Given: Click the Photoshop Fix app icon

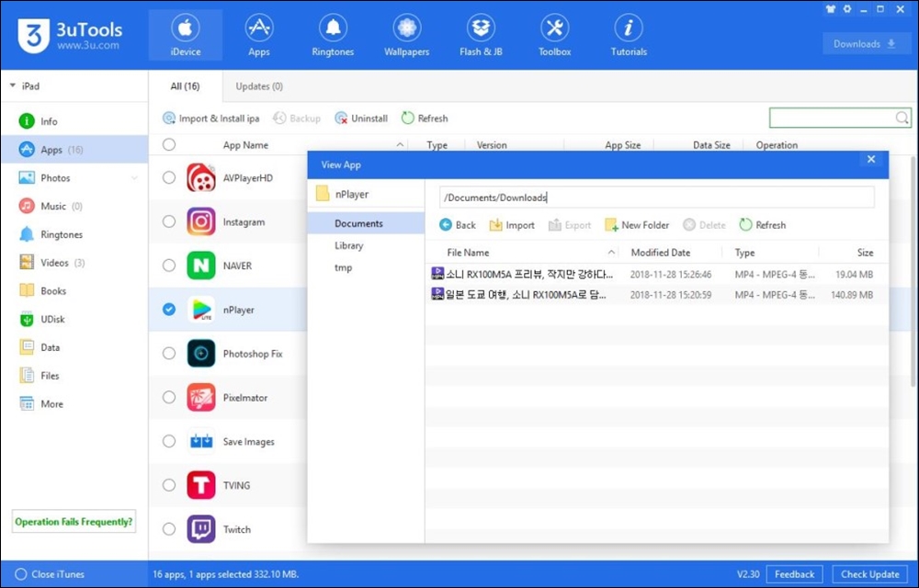Looking at the screenshot, I should 201,353.
